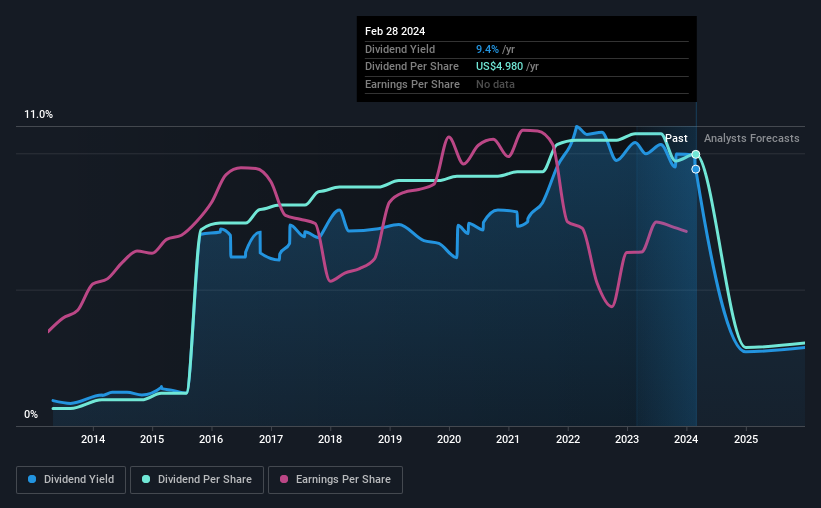821x508 pixels.
Task: Select the 2017 x-axis label
Action: click(x=271, y=439)
